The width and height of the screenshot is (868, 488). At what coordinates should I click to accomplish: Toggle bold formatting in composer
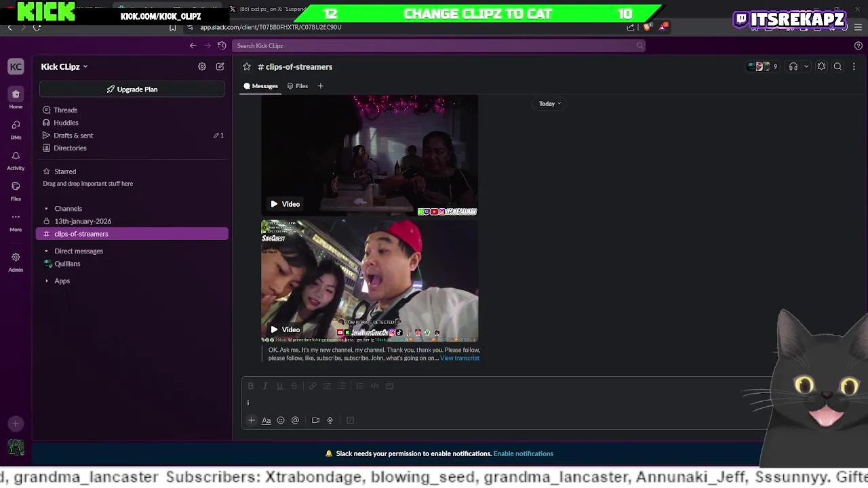pos(250,386)
